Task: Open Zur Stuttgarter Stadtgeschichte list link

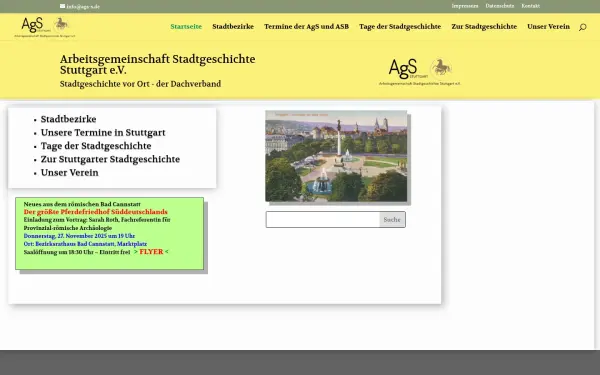Action: coord(110,159)
